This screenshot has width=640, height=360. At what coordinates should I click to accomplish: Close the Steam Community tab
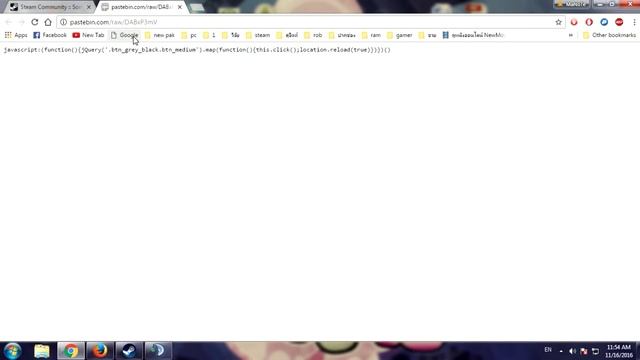coord(89,7)
